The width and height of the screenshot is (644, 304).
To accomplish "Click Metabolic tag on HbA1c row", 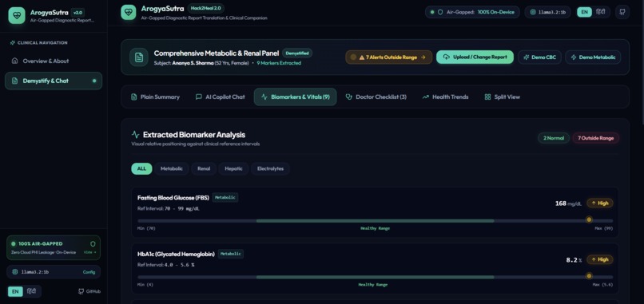I will (231, 254).
